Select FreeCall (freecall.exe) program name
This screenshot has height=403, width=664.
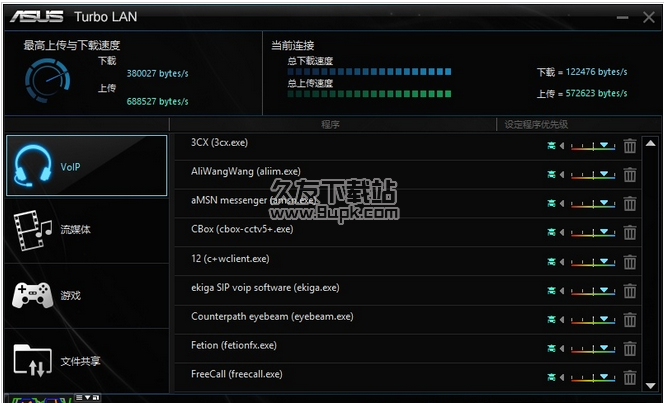[x=237, y=374]
